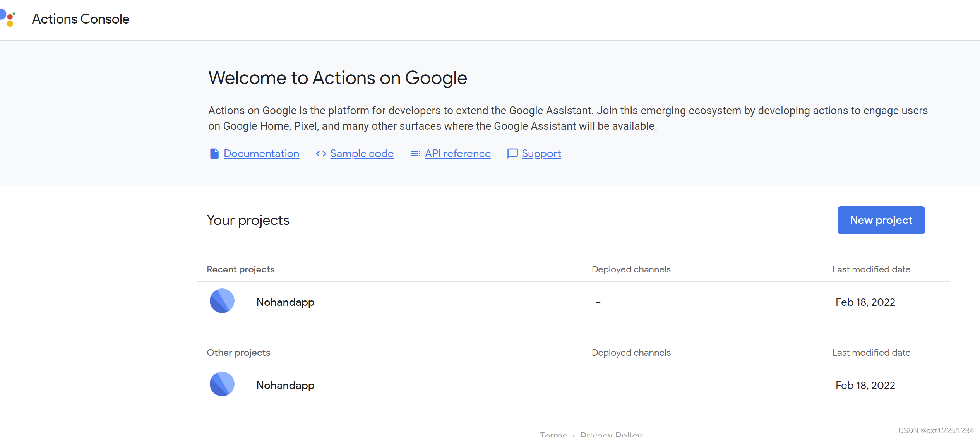Create a New project

pyautogui.click(x=881, y=220)
